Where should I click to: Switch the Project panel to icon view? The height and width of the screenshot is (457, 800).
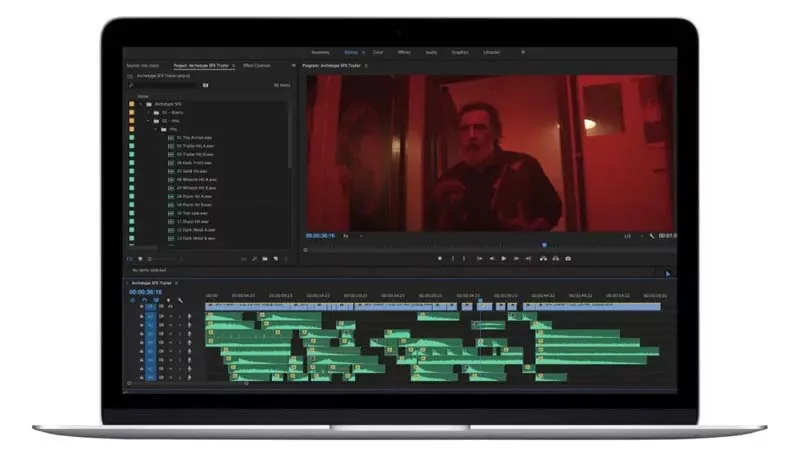140,259
